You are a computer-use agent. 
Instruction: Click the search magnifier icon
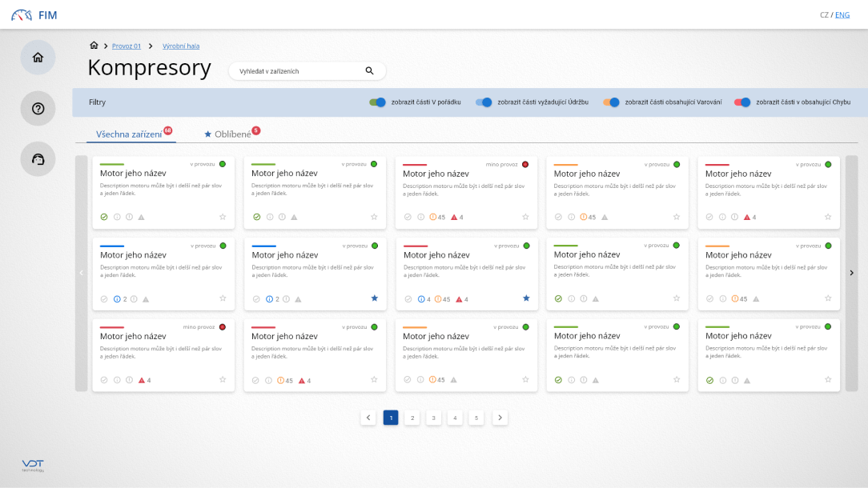coord(369,71)
